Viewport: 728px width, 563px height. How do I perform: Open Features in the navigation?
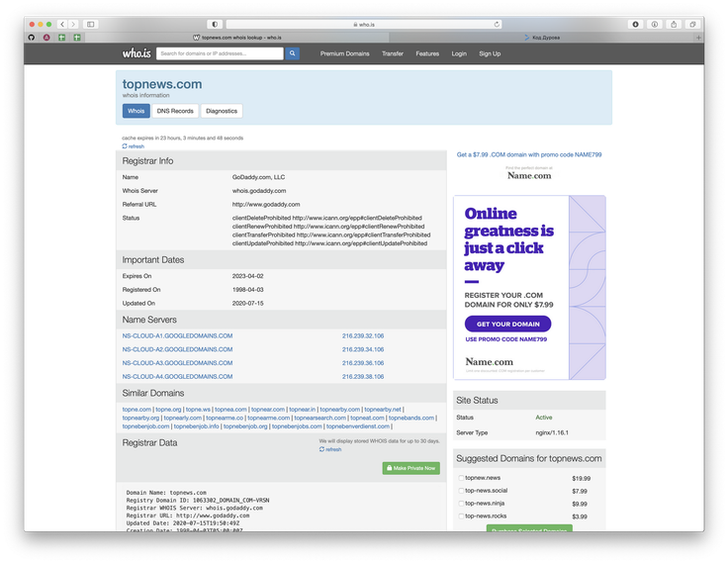pyautogui.click(x=427, y=53)
